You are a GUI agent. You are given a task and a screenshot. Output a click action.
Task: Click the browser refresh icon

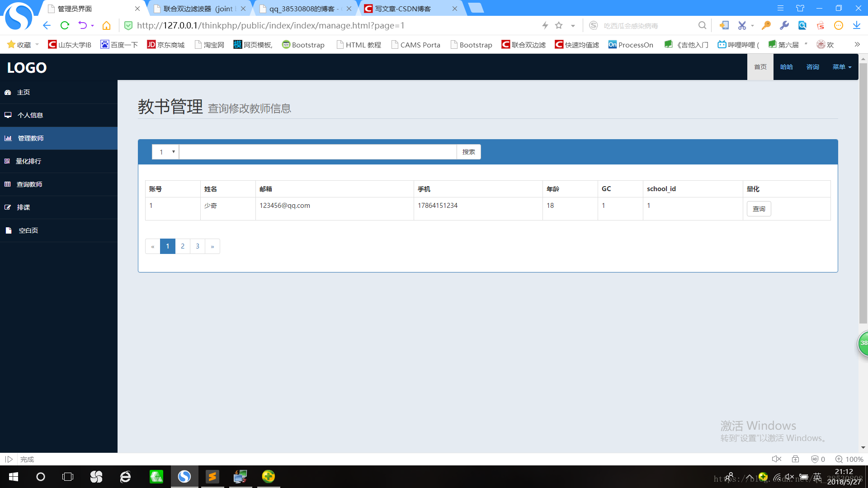65,25
